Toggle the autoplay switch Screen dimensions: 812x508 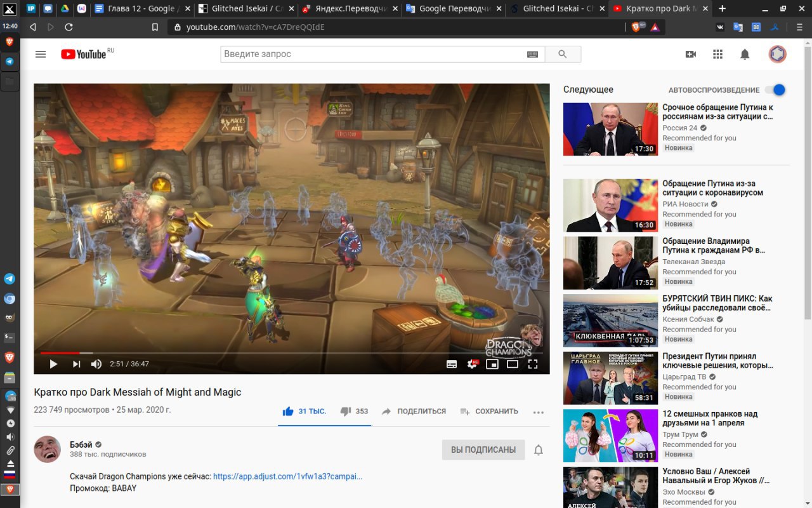pyautogui.click(x=775, y=90)
